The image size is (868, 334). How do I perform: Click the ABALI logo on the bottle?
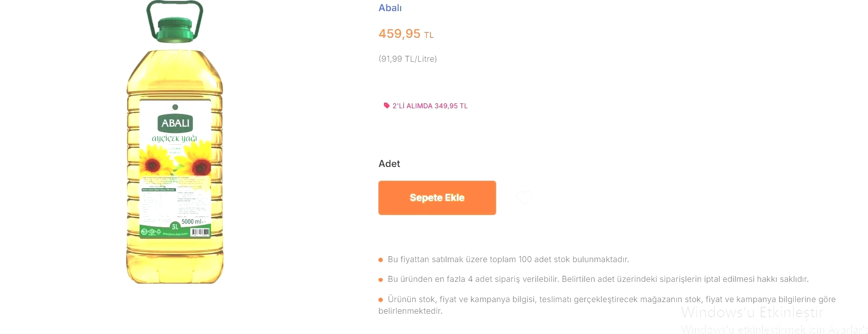point(175,123)
